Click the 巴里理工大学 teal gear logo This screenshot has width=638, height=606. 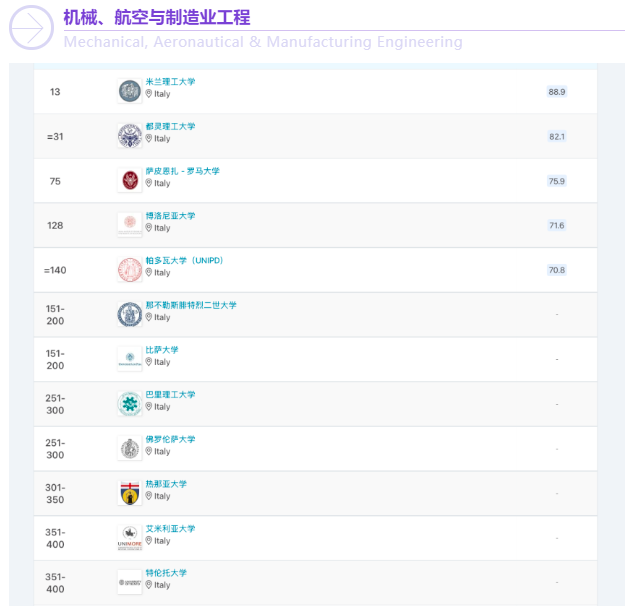tap(130, 404)
